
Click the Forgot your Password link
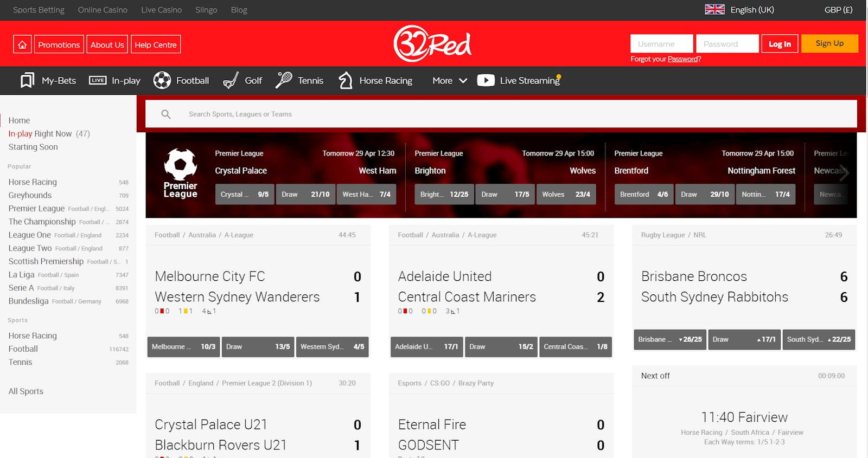pos(666,59)
